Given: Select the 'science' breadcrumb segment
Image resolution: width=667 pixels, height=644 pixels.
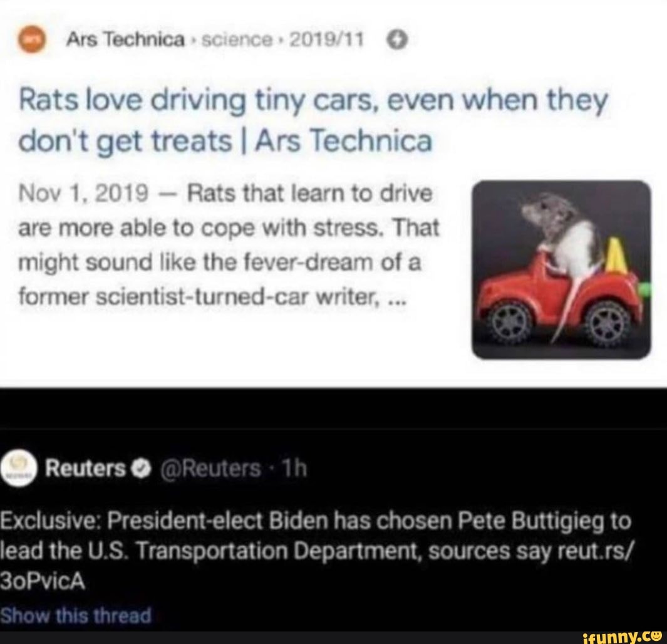Looking at the screenshot, I should point(237,40).
